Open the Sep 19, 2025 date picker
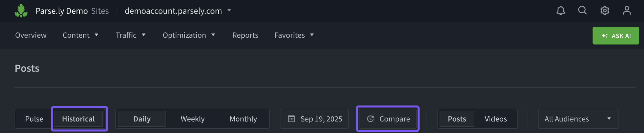Screen dimensions: 644x133 click(x=321, y=119)
